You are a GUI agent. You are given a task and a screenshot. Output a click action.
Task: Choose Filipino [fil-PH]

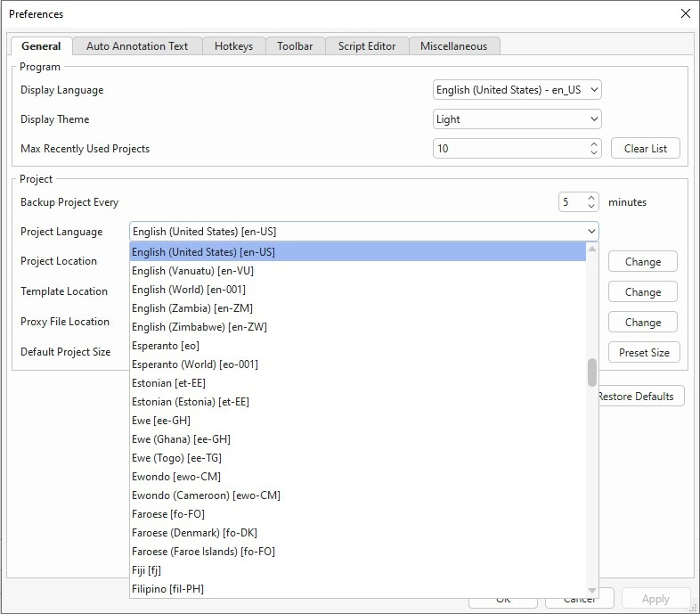pos(358,589)
